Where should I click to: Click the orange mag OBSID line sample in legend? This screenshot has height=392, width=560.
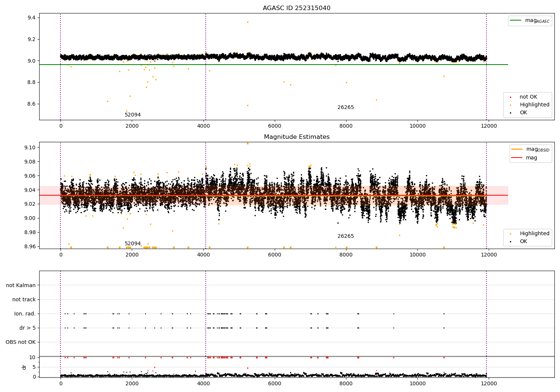[x=517, y=149]
